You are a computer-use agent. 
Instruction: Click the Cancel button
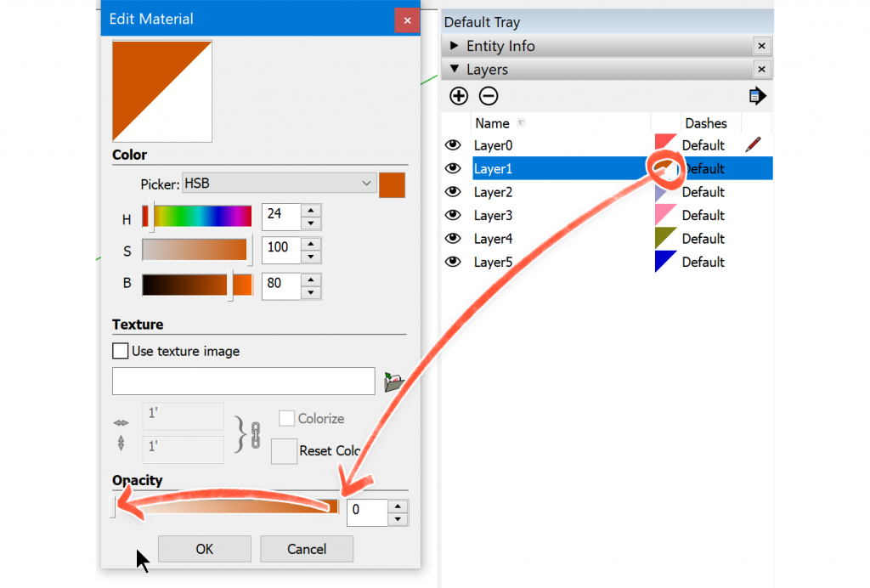click(306, 549)
